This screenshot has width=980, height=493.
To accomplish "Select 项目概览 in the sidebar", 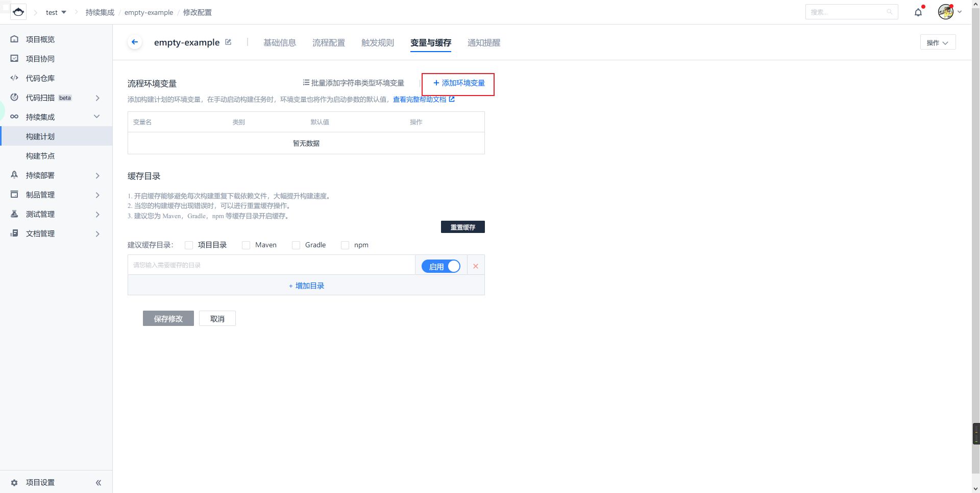I will (41, 39).
